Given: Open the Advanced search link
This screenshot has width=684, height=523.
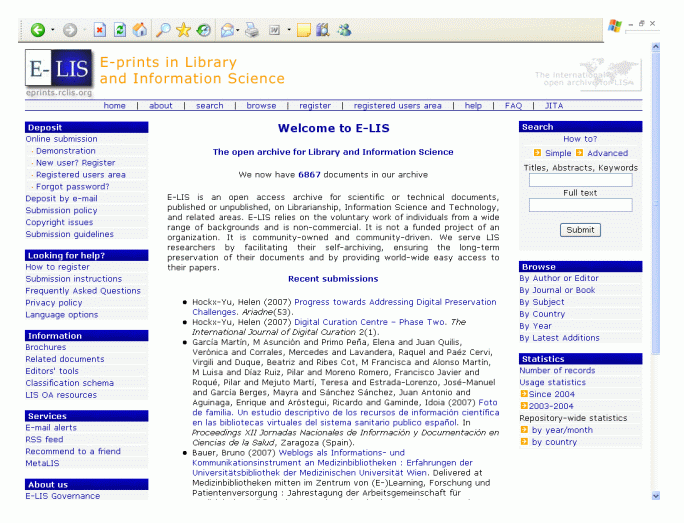Looking at the screenshot, I should (607, 153).
